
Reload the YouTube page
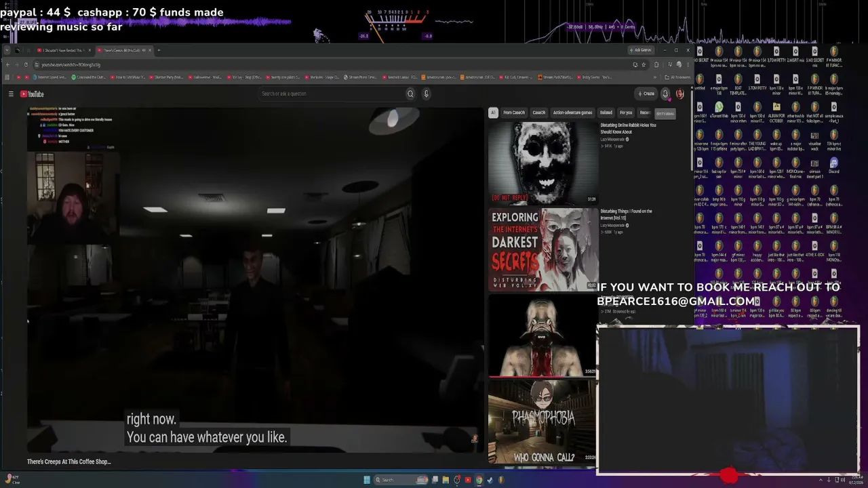[26, 64]
